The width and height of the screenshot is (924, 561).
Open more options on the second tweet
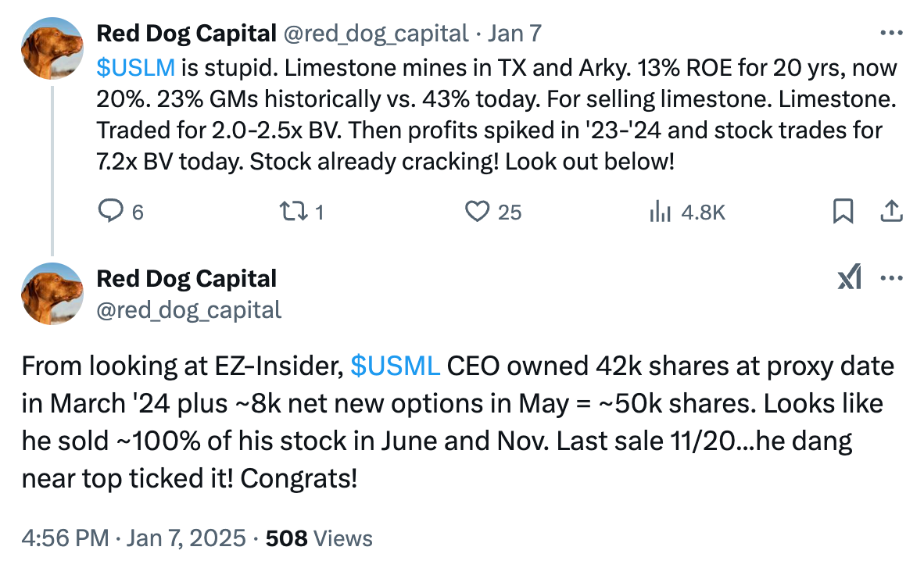tap(891, 277)
